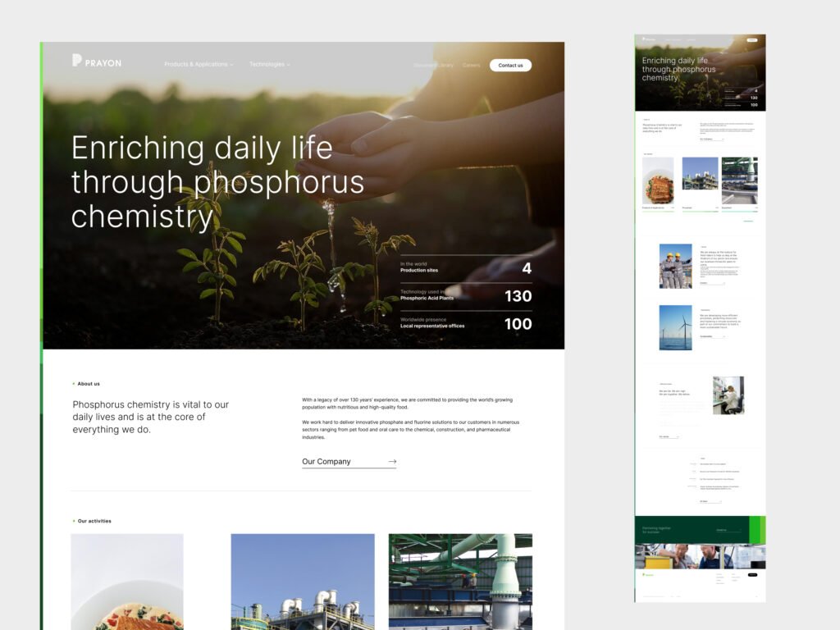Click the two technicians photo at the preview bottom
Screen dimensions: 840x630
click(701, 557)
